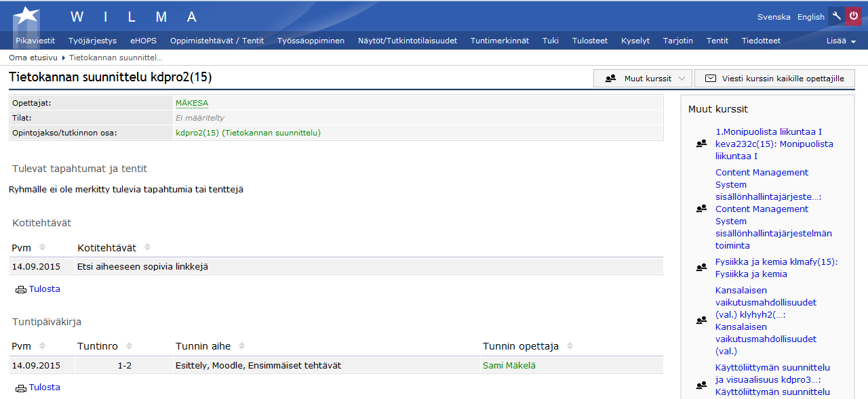Click lesson topic Esittely, Moodle, Ensimmäiset tehtävät

[258, 366]
